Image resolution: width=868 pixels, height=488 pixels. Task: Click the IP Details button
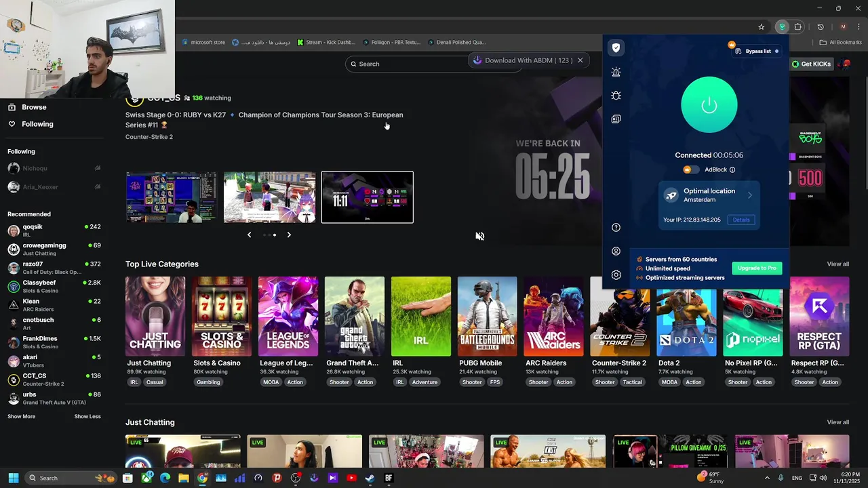tap(741, 220)
